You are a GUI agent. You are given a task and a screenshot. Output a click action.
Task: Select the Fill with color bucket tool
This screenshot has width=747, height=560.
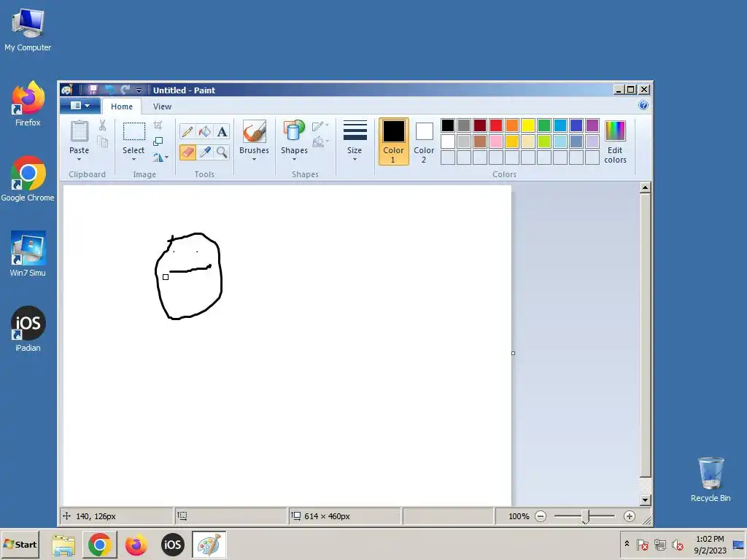pos(205,131)
